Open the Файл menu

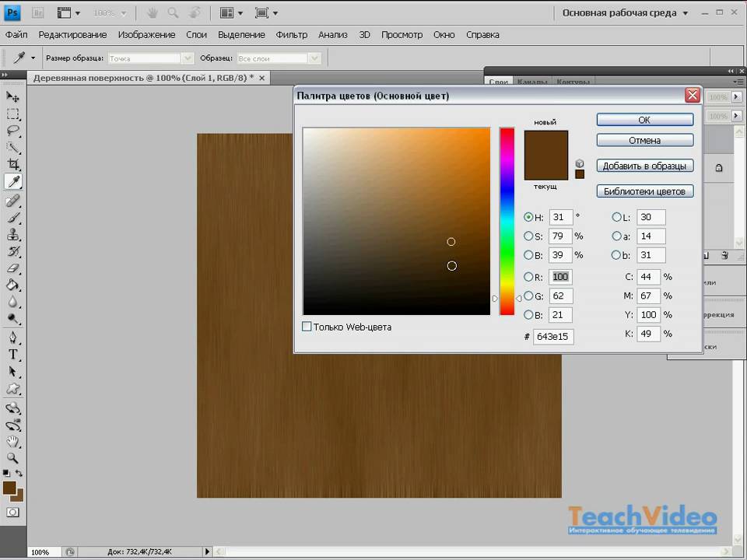pos(16,35)
